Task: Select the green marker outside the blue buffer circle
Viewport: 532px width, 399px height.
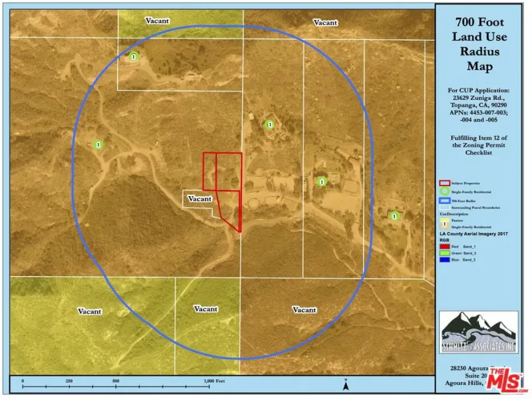Action: tap(394, 215)
